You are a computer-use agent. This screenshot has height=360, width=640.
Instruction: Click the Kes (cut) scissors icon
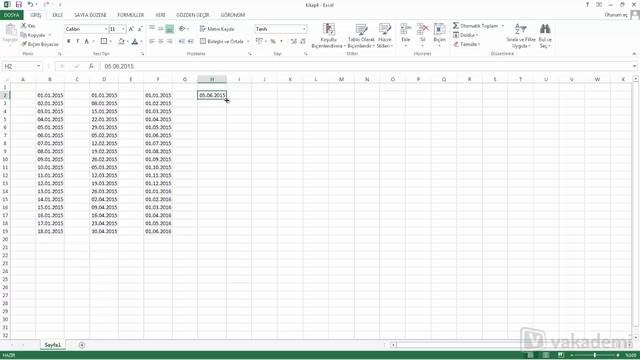(x=24, y=26)
